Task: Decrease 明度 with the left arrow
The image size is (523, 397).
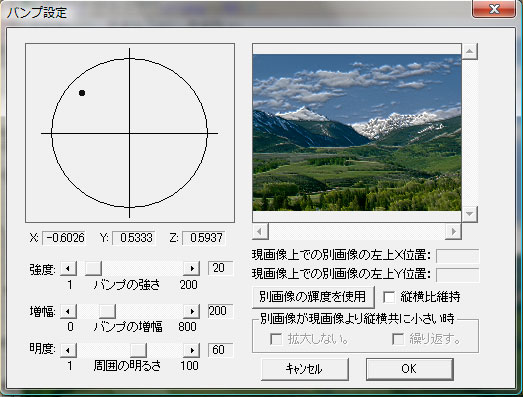Action: (x=68, y=350)
